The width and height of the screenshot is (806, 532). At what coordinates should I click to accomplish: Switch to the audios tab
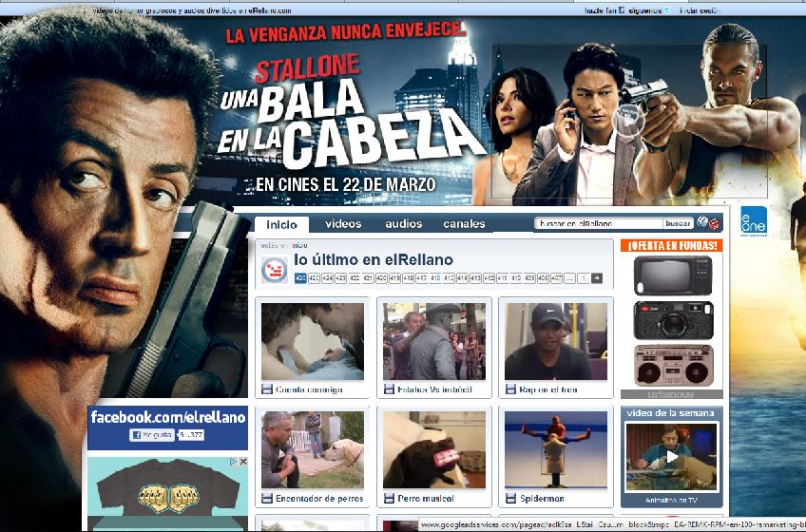[404, 223]
